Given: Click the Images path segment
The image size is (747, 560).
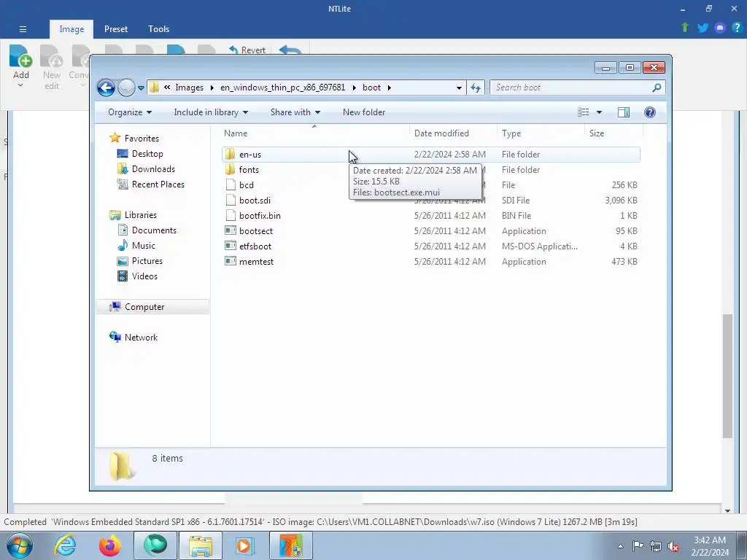Looking at the screenshot, I should click(x=189, y=87).
